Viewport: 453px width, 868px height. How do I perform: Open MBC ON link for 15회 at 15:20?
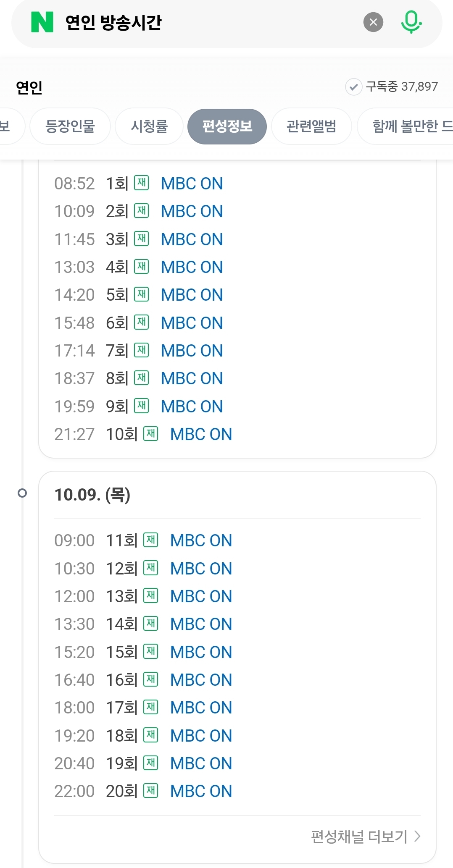pos(201,652)
